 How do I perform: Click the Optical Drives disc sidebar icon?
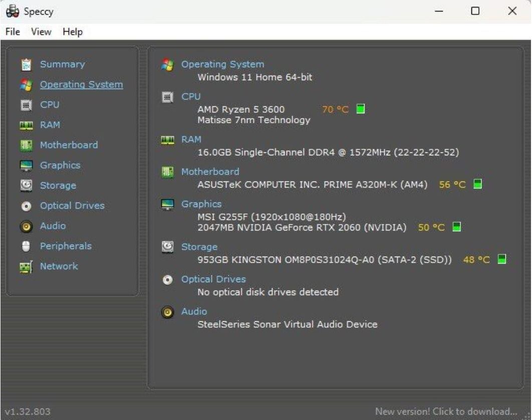pyautogui.click(x=26, y=206)
